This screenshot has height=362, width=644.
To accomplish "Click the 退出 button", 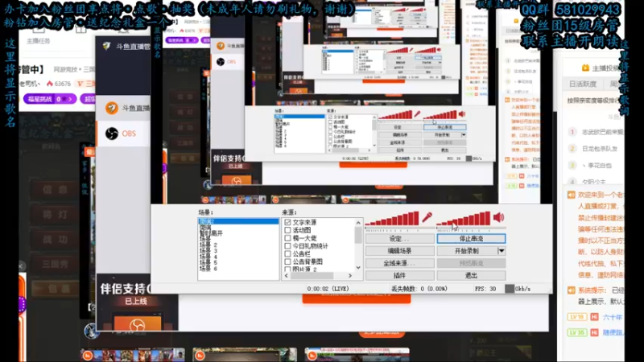I will [471, 275].
